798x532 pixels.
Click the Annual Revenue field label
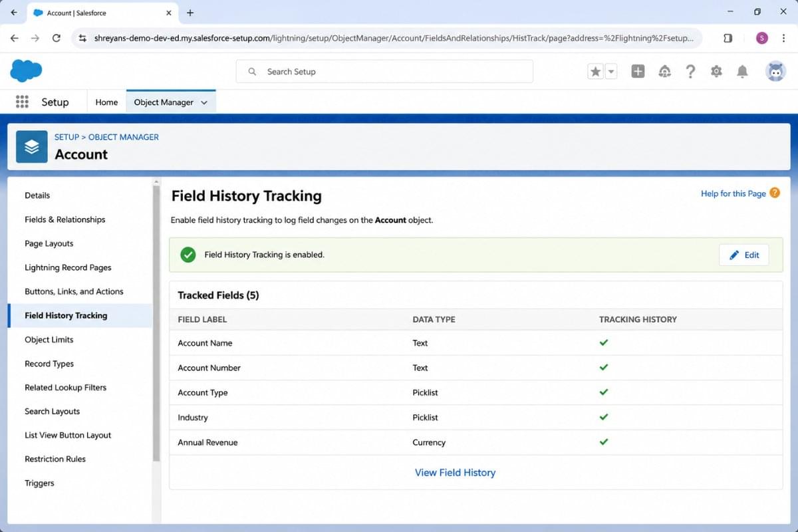tap(207, 442)
